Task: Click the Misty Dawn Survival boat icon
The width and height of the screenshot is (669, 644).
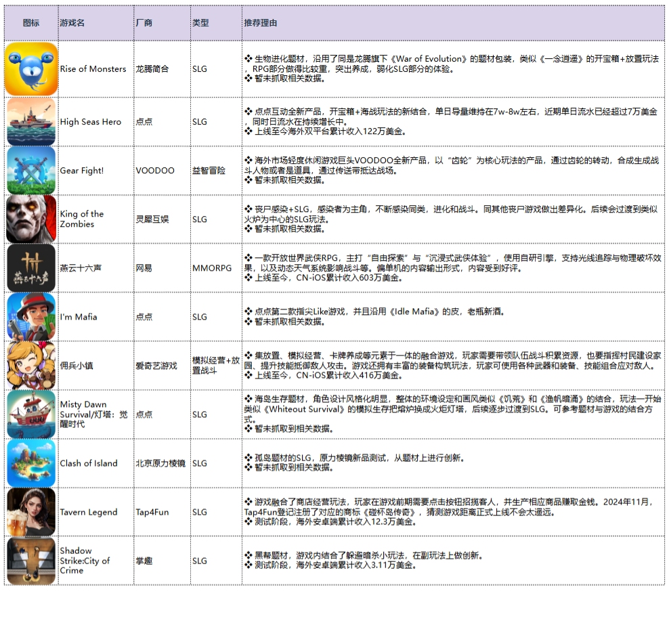Action: coord(31,414)
